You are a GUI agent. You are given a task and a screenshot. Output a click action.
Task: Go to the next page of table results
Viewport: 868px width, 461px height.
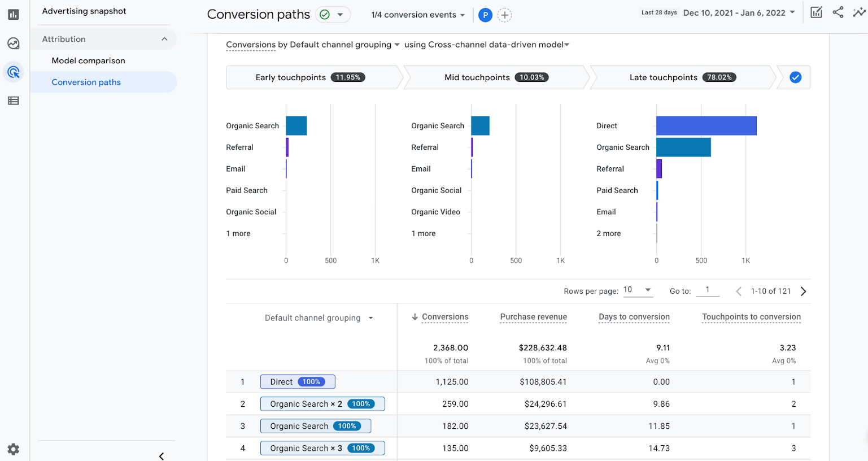pos(803,291)
